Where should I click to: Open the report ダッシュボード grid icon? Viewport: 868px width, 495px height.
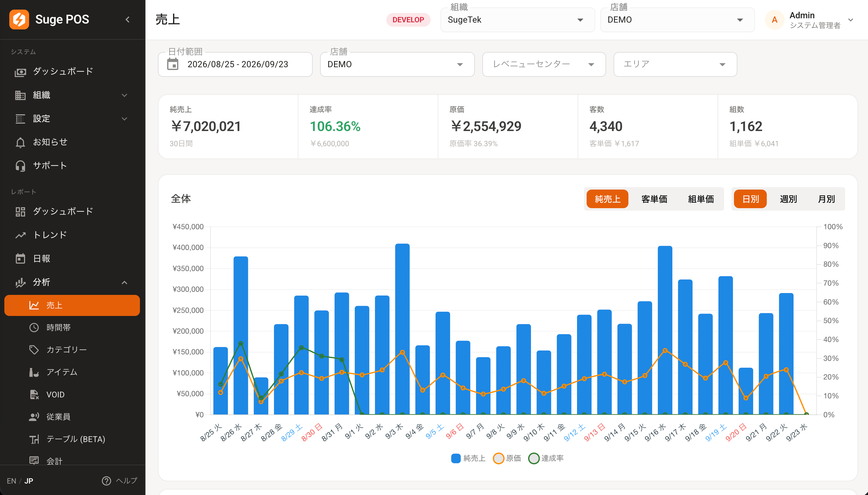(20, 212)
